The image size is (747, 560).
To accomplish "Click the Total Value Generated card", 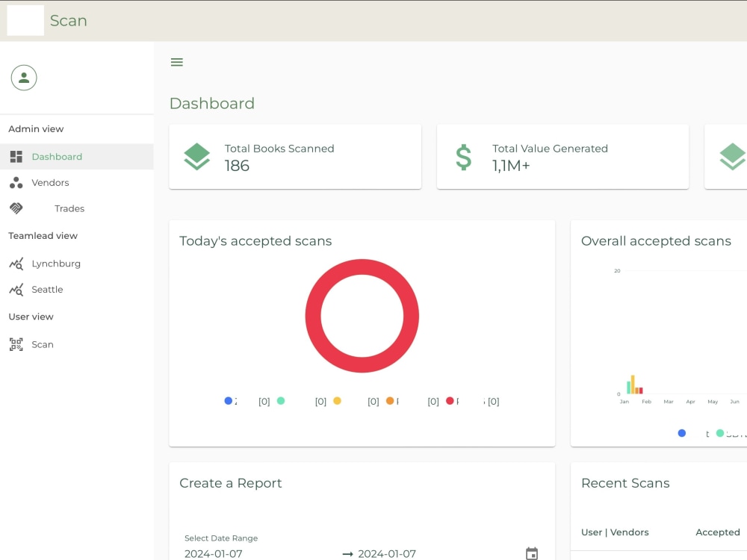I will (x=562, y=157).
